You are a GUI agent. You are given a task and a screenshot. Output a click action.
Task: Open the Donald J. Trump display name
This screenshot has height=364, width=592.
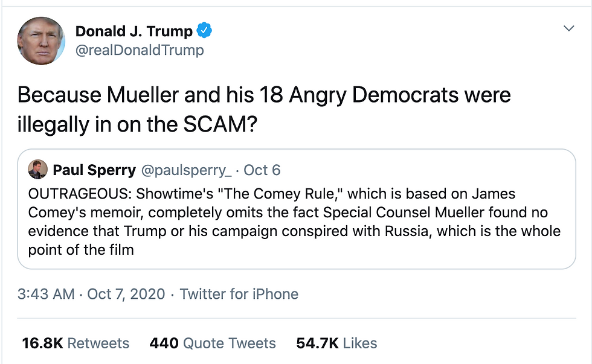pos(134,31)
